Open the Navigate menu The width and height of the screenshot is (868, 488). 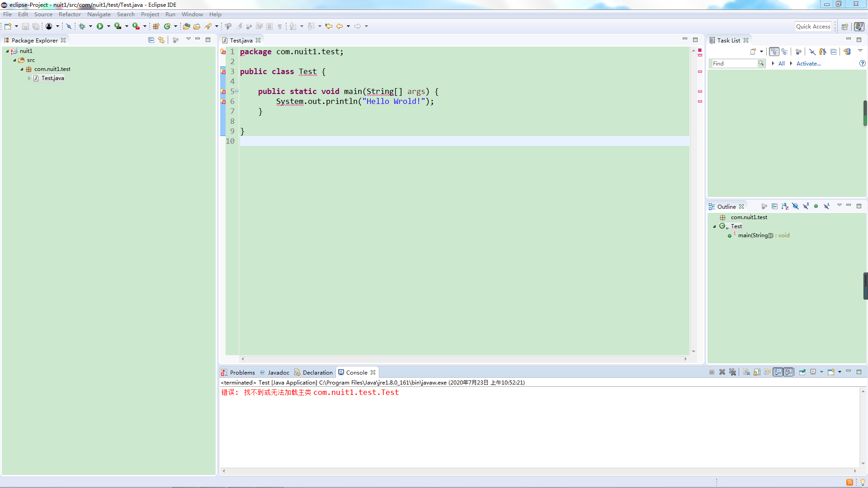(99, 14)
